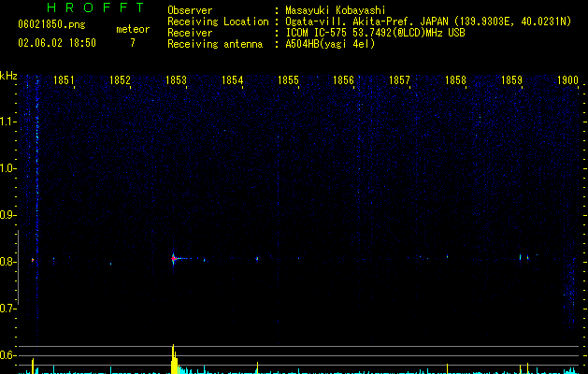Click the 0.7 kHz axis label

[7, 309]
